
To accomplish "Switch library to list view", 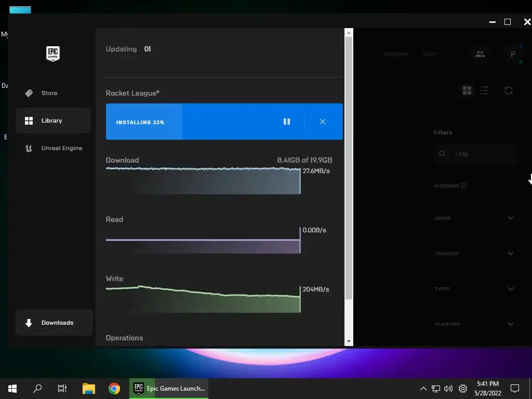I will (x=485, y=90).
